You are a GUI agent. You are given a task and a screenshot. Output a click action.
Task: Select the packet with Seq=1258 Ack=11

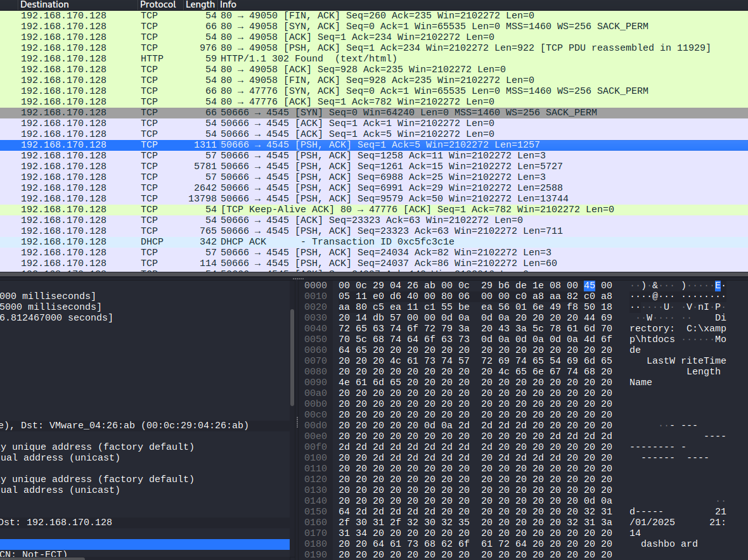(x=374, y=155)
